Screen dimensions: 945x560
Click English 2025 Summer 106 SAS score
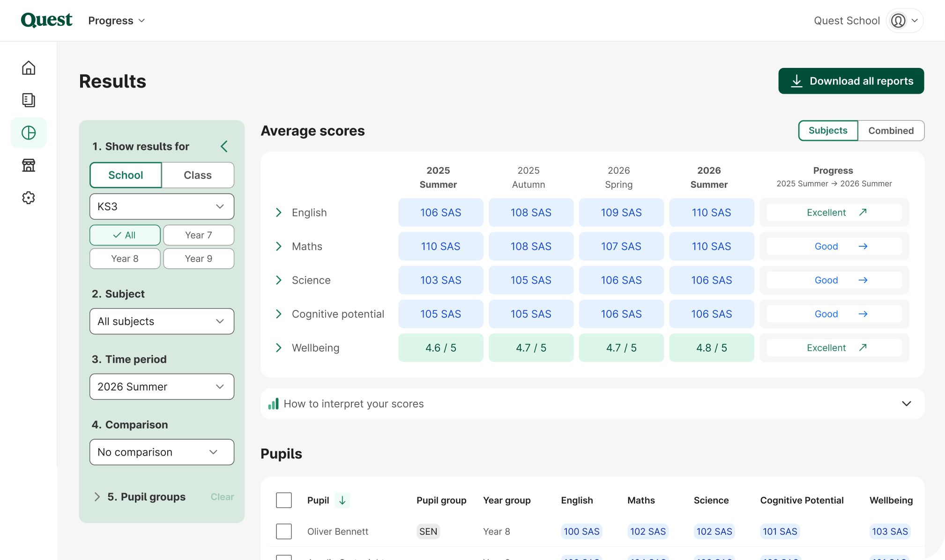pyautogui.click(x=441, y=213)
